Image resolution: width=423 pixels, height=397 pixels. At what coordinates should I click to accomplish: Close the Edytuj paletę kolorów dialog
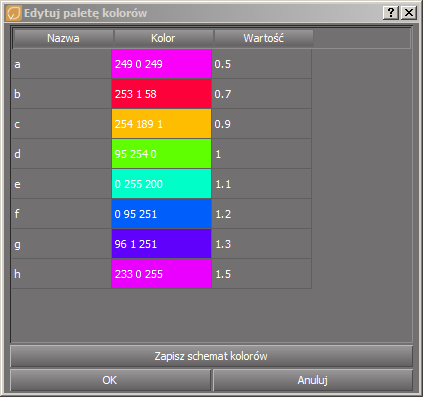tap(409, 13)
